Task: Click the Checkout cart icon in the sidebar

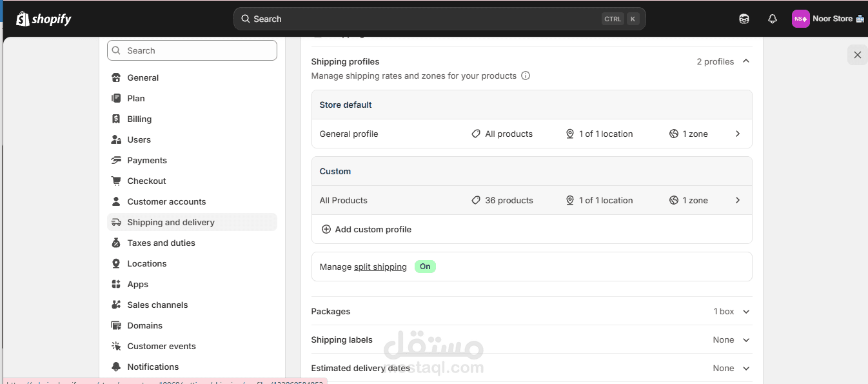Action: [116, 181]
